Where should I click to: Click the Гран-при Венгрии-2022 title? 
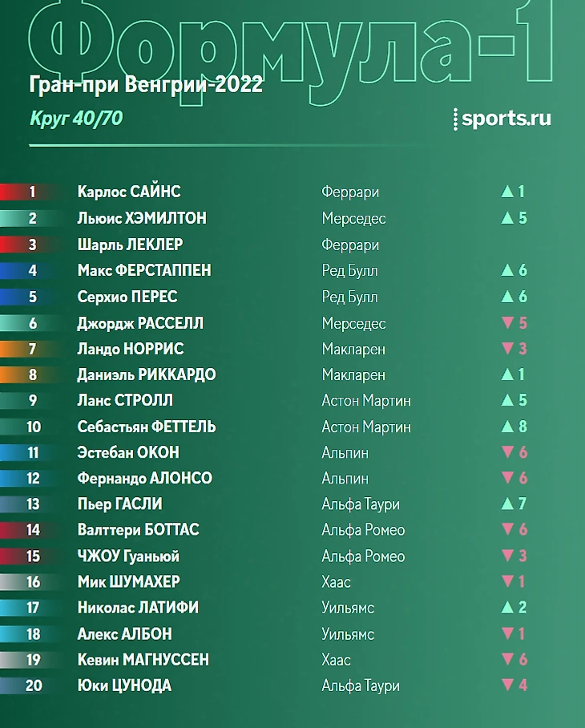point(146,85)
